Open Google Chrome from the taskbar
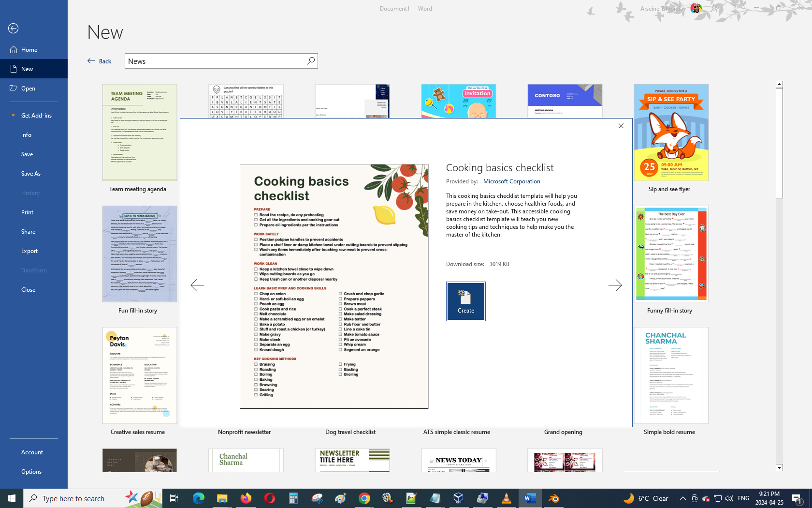 pos(364,498)
